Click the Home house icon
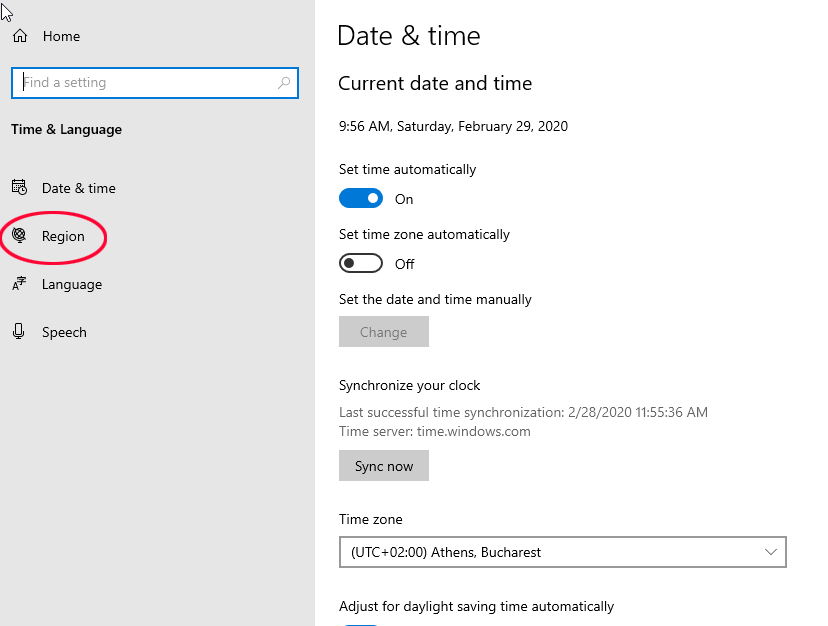The image size is (828, 626). tap(20, 36)
